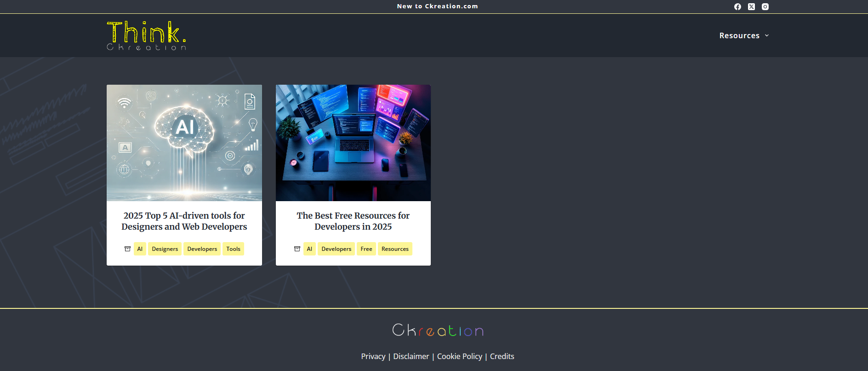Open the Facebook social icon
868x371 pixels.
coord(737,6)
